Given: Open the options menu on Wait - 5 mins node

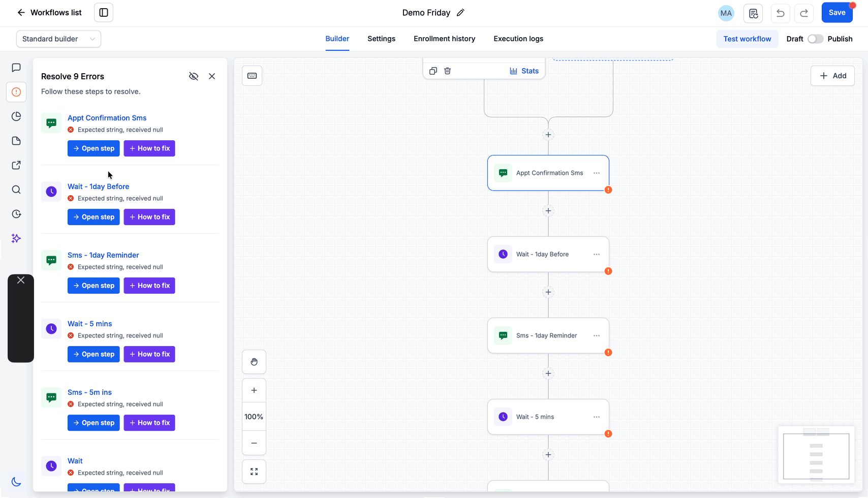Looking at the screenshot, I should pos(597,417).
